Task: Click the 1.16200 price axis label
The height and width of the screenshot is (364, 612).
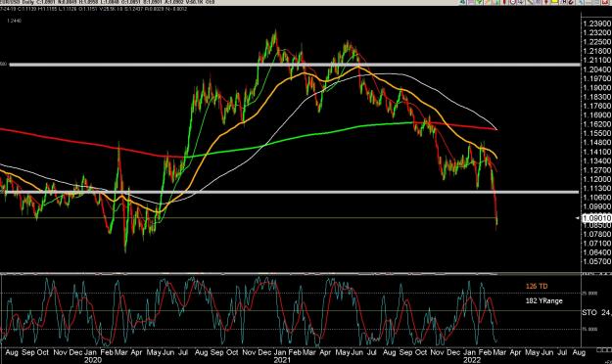Action: click(x=596, y=124)
